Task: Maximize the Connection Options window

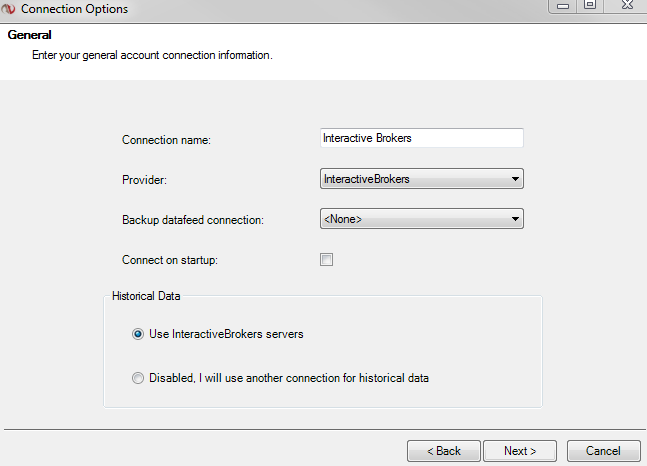Action: pyautogui.click(x=590, y=5)
